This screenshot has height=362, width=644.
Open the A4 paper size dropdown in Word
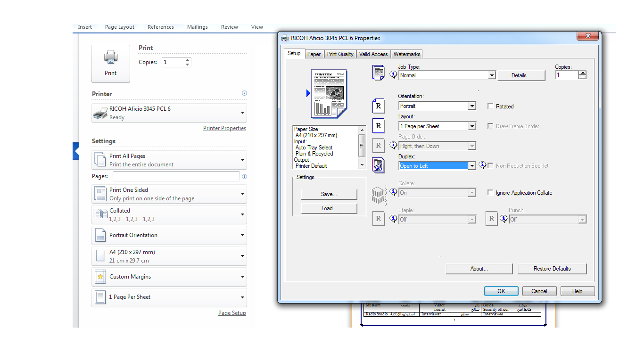(169, 255)
